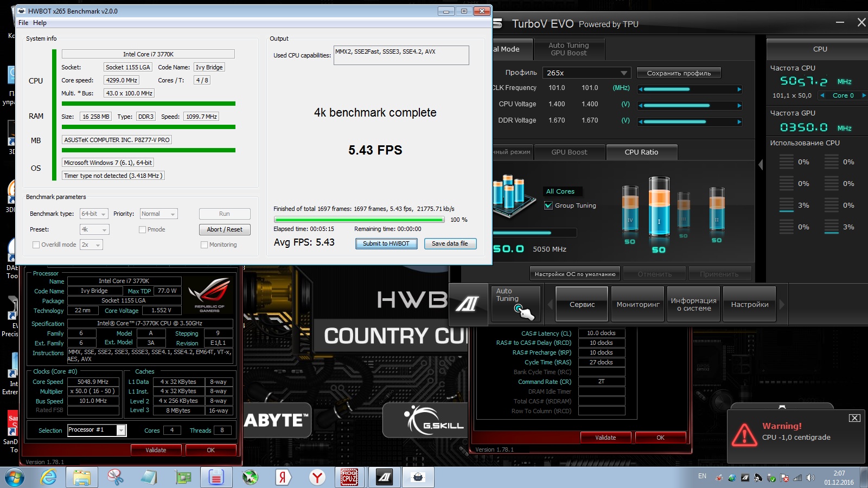Screen dimensions: 868x488
Task: Select CPU Ratio tab
Action: point(641,152)
